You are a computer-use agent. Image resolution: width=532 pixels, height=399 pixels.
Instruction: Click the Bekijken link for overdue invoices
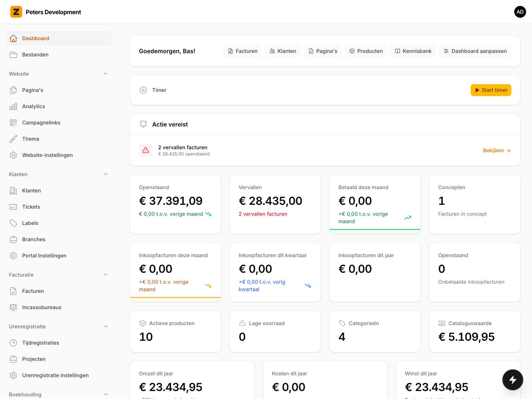497,150
